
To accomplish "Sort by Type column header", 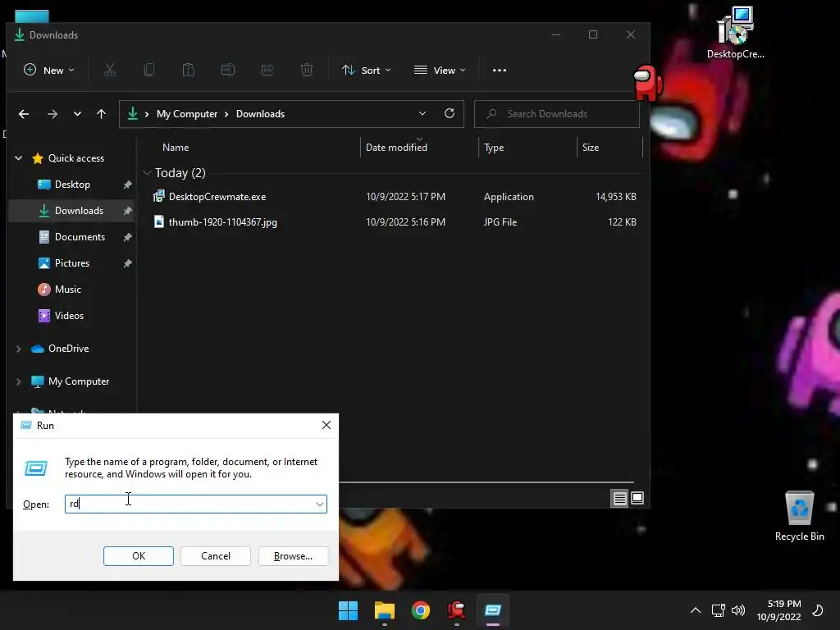I will tap(494, 148).
